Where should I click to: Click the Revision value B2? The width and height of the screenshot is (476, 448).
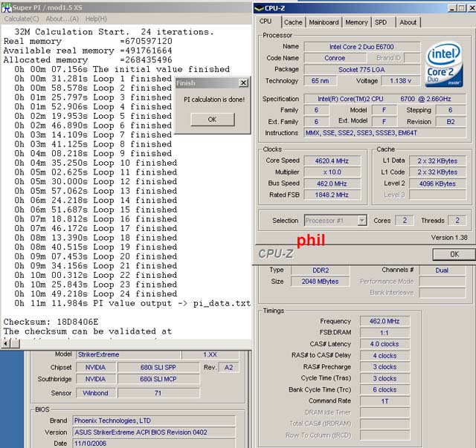pyautogui.click(x=451, y=122)
